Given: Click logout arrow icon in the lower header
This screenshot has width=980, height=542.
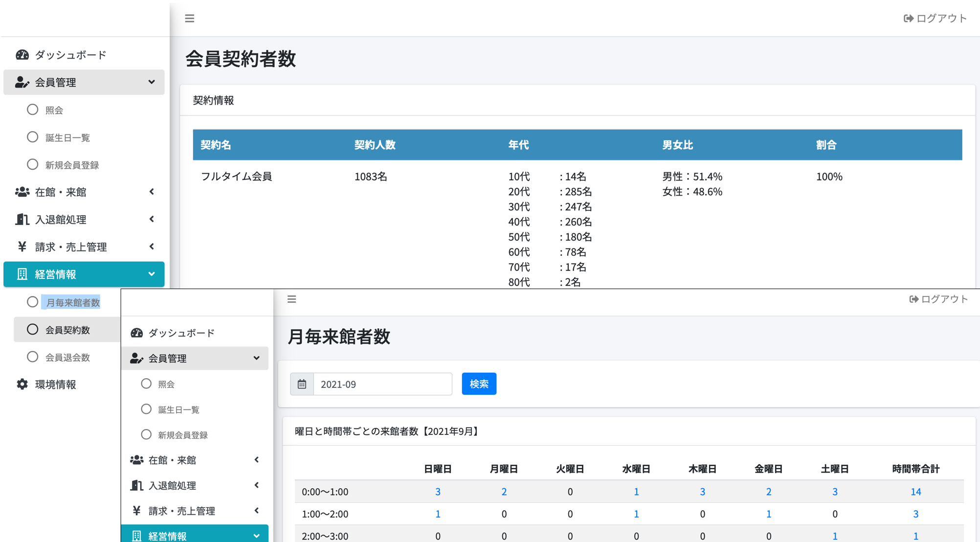Looking at the screenshot, I should pyautogui.click(x=913, y=299).
